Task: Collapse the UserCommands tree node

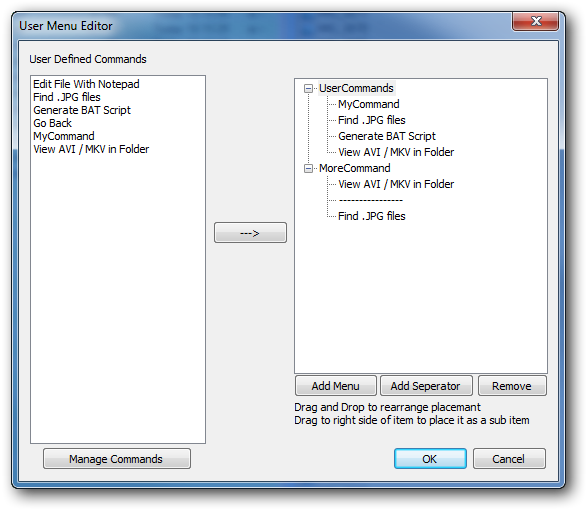Action: click(x=308, y=89)
